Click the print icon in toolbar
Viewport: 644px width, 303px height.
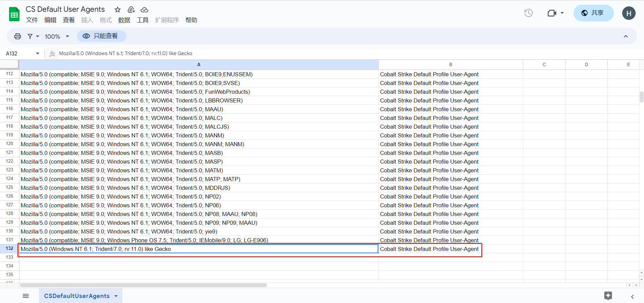[17, 36]
